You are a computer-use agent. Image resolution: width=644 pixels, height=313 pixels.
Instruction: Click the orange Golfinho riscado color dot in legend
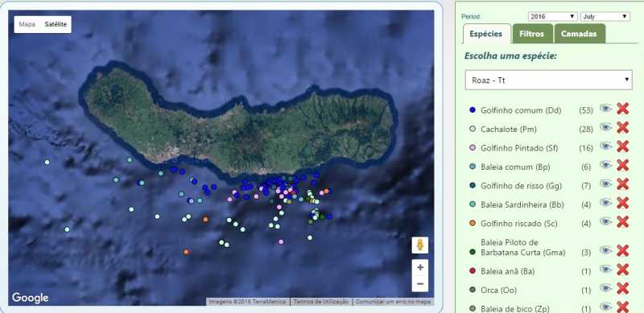point(472,224)
